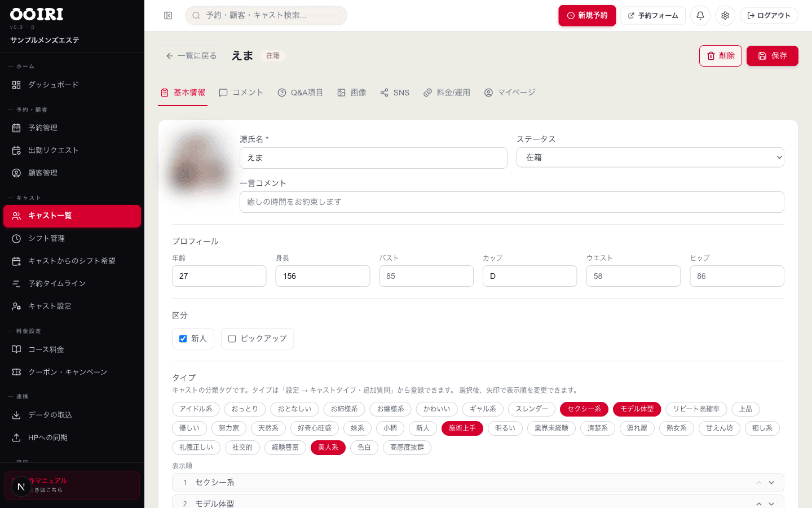Open コース料金 in sidebar
This screenshot has width=812, height=508.
tap(72, 350)
